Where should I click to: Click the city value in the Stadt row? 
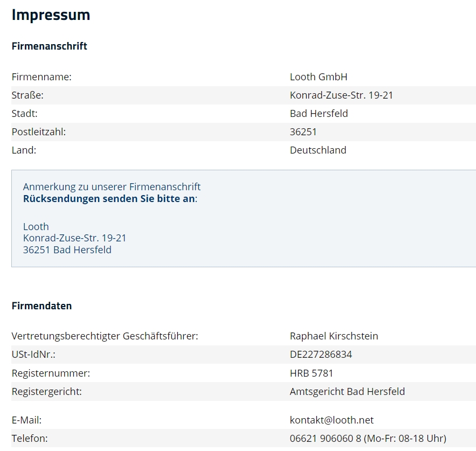pyautogui.click(x=319, y=114)
